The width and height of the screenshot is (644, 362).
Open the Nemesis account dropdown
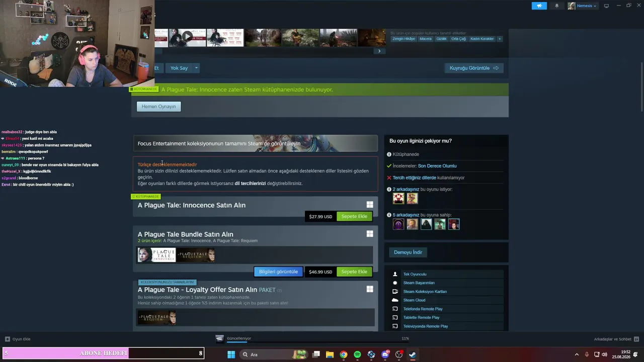582,6
